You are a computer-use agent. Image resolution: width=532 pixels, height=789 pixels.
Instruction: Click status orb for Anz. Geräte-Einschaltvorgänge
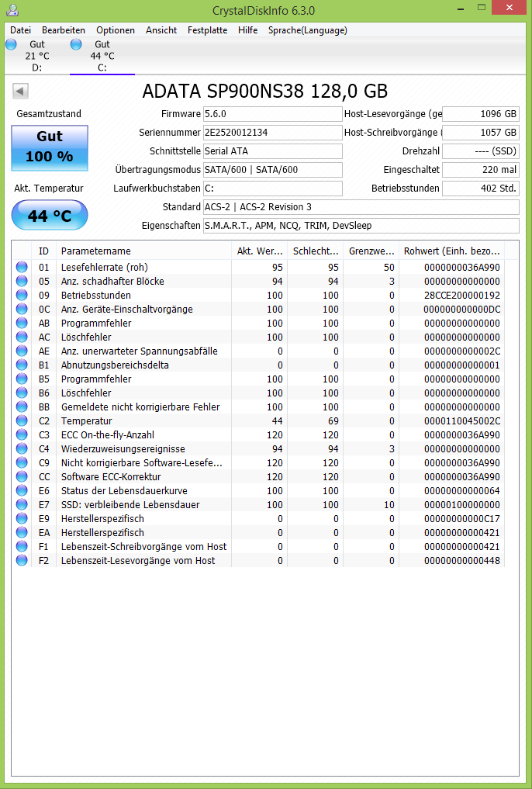point(22,309)
